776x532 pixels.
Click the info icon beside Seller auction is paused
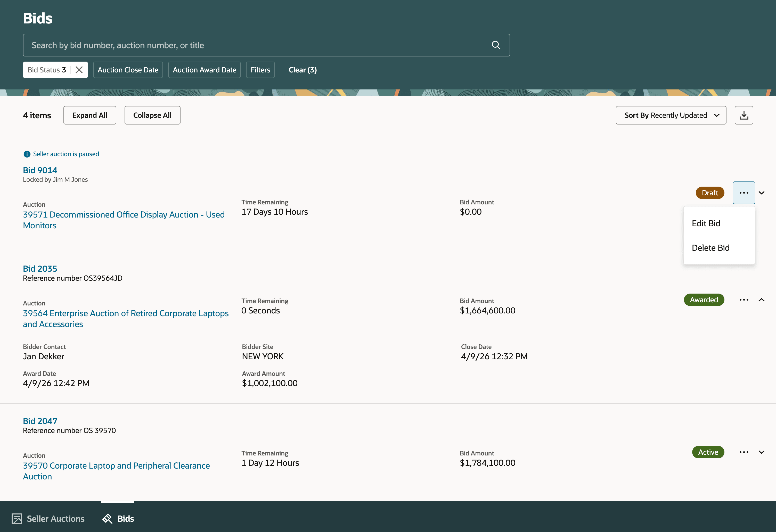[x=27, y=154]
